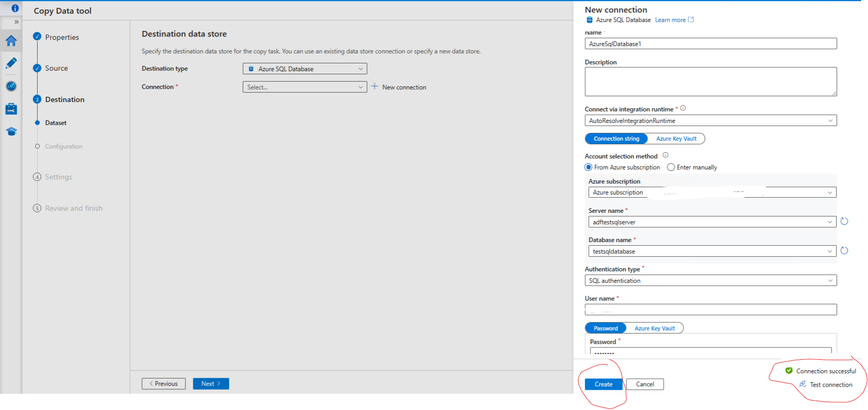Click the Password input field

tap(710, 351)
